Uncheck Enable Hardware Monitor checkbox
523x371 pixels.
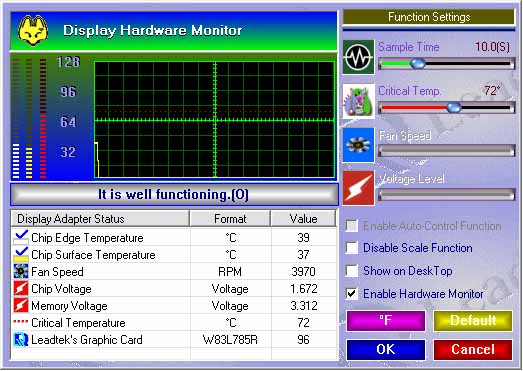point(352,294)
